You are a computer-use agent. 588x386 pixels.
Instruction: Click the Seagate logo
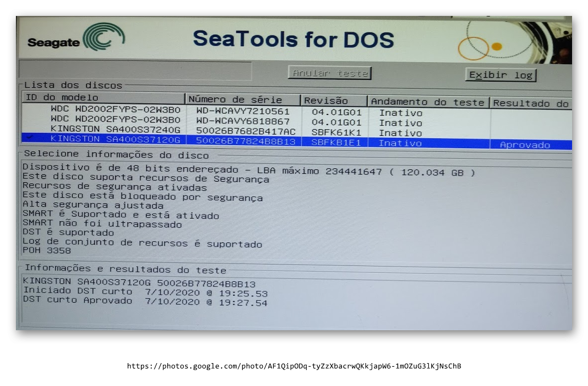click(76, 38)
